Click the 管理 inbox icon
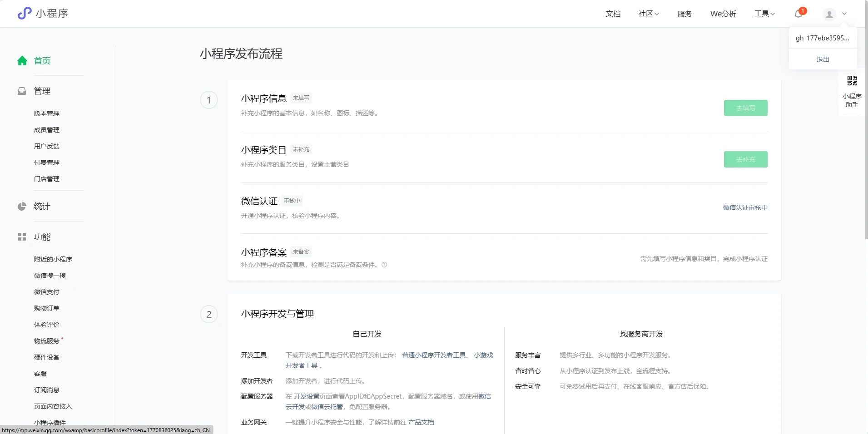The height and width of the screenshot is (434, 868). pos(22,91)
